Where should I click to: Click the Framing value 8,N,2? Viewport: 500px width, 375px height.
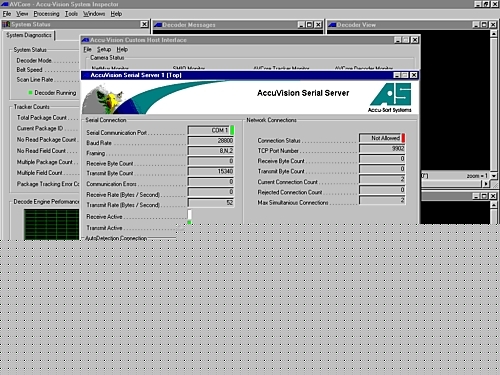tap(211, 151)
